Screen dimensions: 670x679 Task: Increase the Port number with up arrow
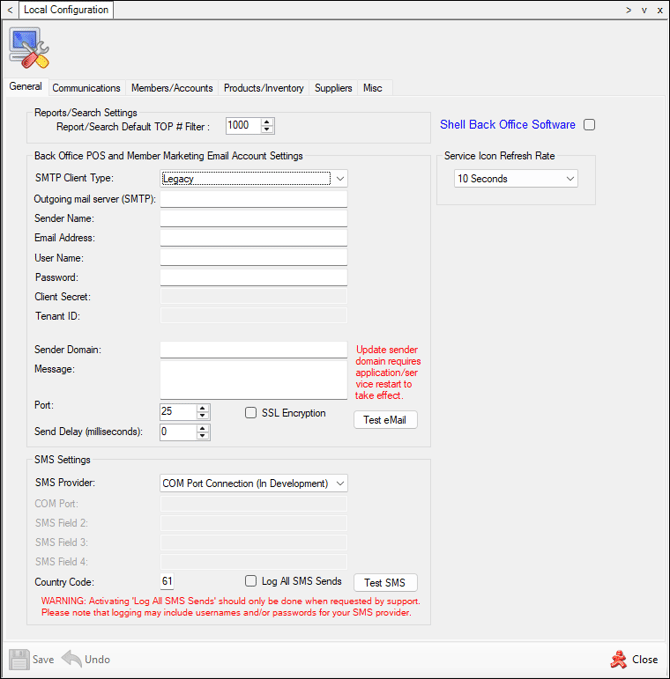(x=203, y=408)
